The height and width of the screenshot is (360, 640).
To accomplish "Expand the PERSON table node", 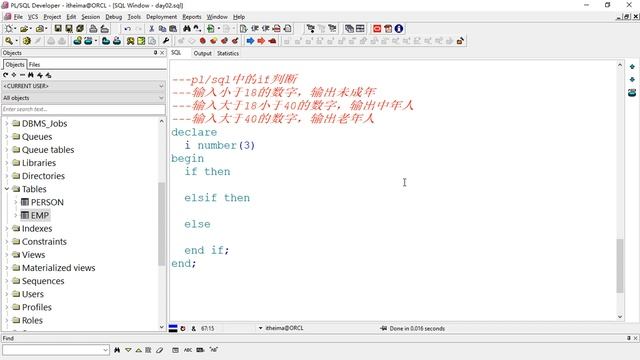I will coord(16,202).
